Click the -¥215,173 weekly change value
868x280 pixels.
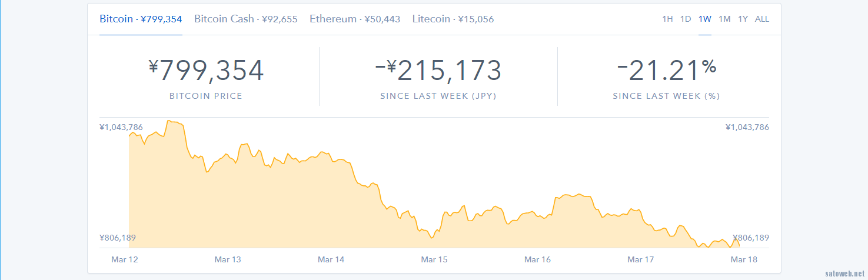tap(438, 71)
